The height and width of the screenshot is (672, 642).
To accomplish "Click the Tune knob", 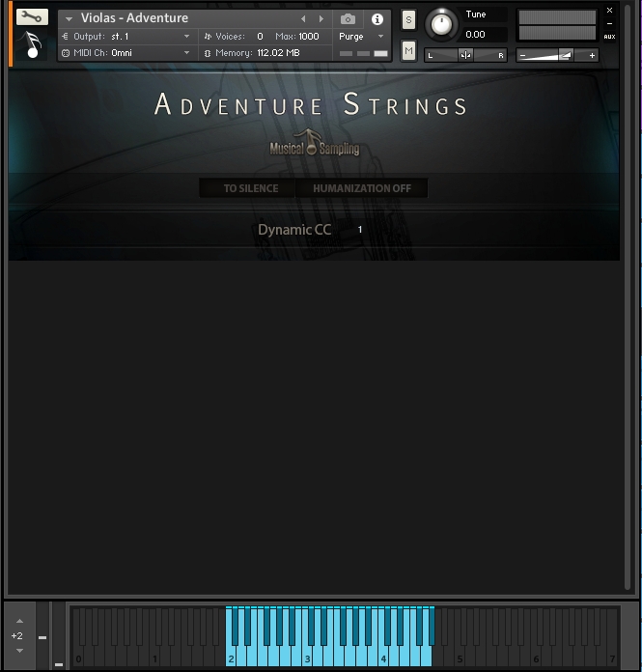I will [x=441, y=24].
